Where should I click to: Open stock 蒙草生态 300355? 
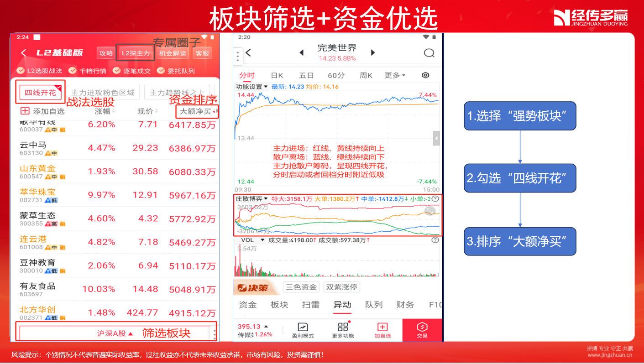click(115, 219)
